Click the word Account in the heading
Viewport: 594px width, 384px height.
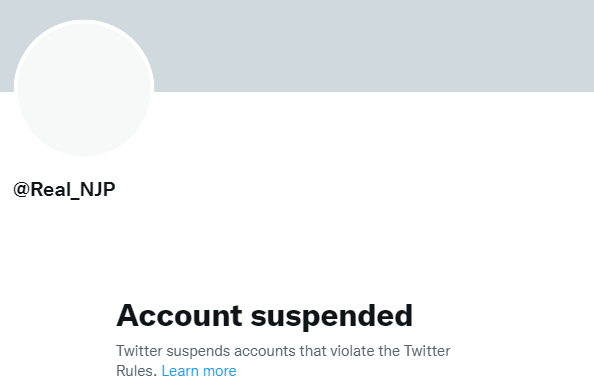tap(179, 315)
